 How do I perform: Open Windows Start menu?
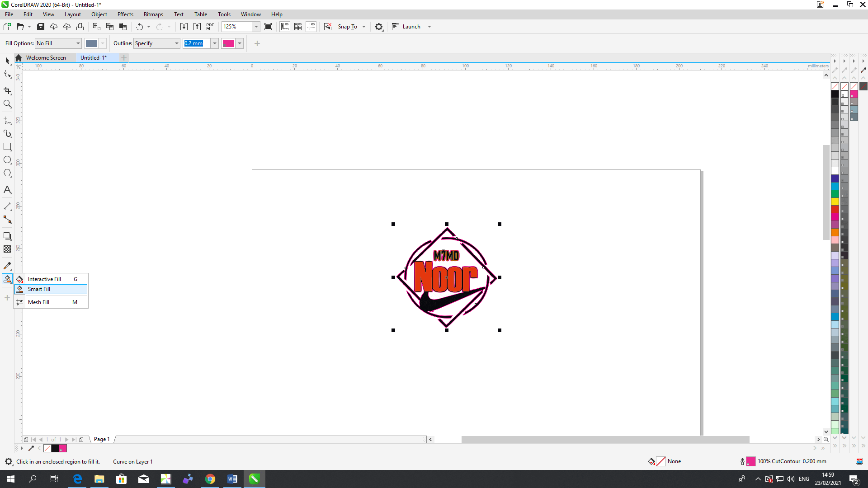pos(11,479)
